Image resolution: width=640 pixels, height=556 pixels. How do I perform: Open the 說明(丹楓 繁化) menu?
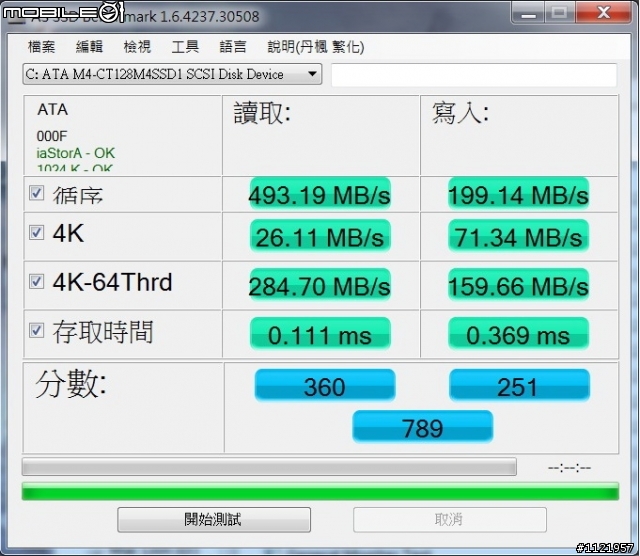pos(316,47)
